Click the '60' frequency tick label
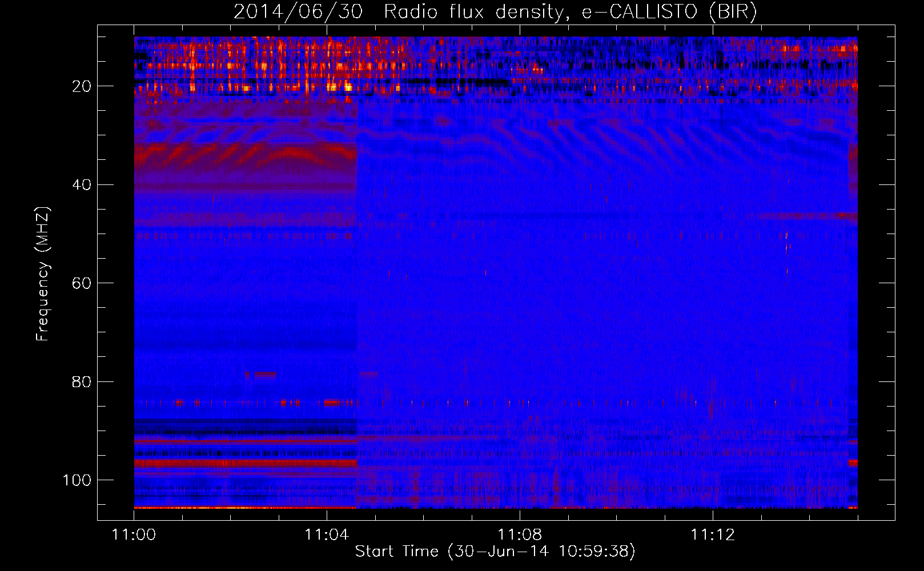 tap(82, 283)
